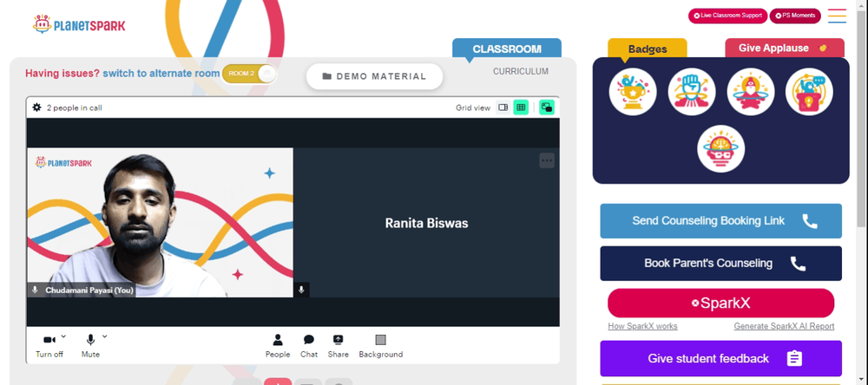The image size is (868, 385).
Task: Open How SparkX works link
Action: point(642,326)
